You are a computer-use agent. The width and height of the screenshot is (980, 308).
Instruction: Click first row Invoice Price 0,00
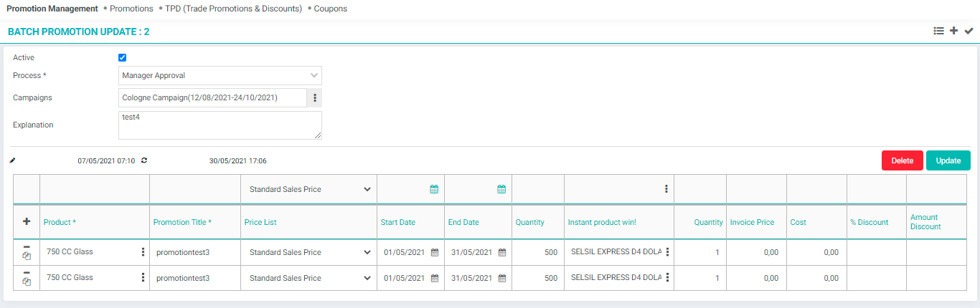(756, 252)
